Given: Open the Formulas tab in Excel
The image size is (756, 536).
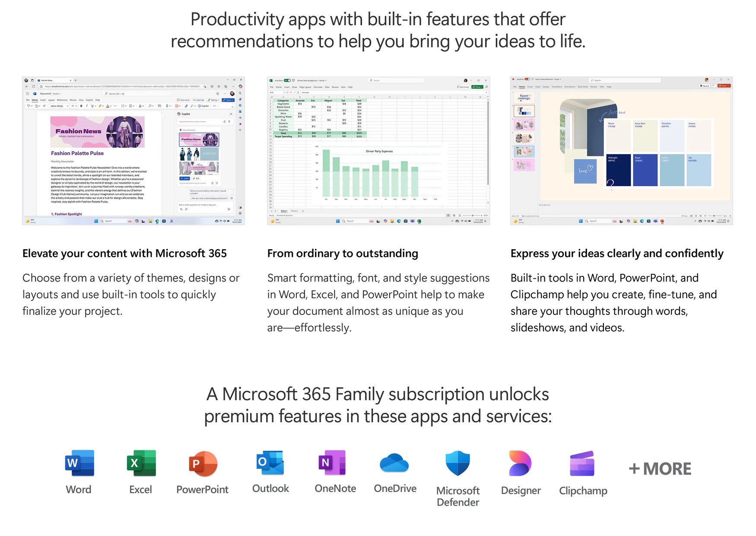Looking at the screenshot, I should pyautogui.click(x=318, y=87).
